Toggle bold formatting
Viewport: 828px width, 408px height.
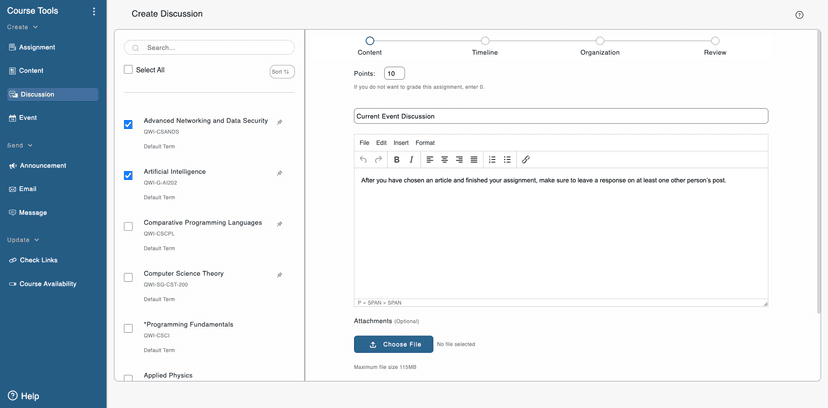click(397, 159)
